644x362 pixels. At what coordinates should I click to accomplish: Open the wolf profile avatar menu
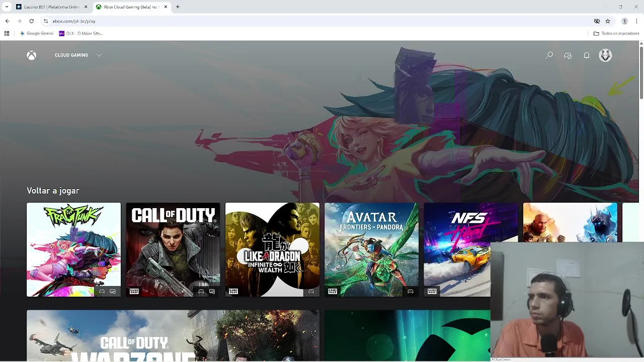605,55
